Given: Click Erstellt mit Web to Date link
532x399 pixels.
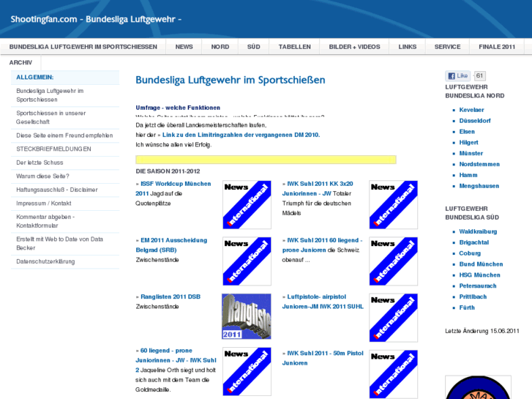Looking at the screenshot, I should [x=65, y=244].
